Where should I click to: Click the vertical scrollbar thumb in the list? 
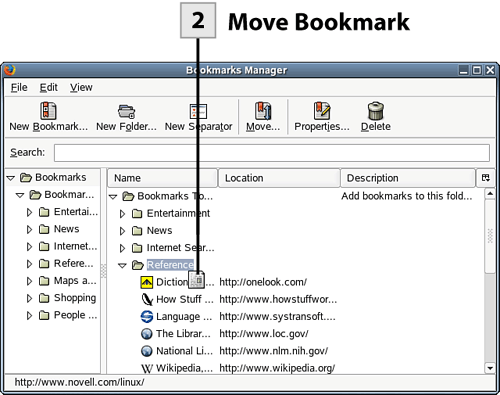point(490,236)
